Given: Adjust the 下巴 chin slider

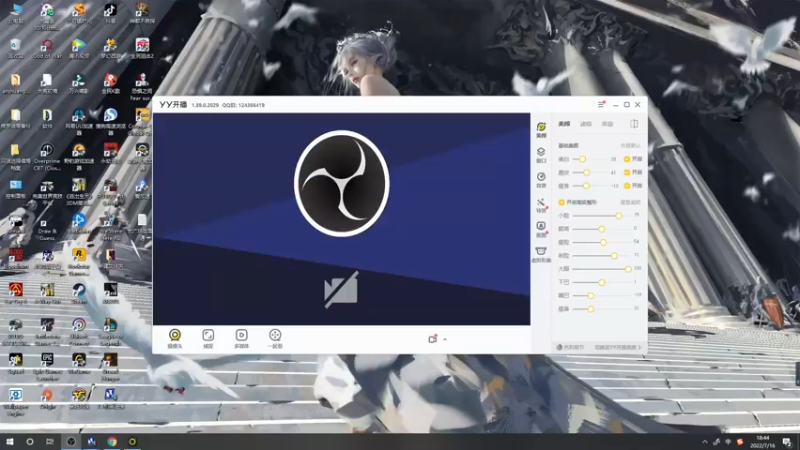Looking at the screenshot, I should point(602,282).
